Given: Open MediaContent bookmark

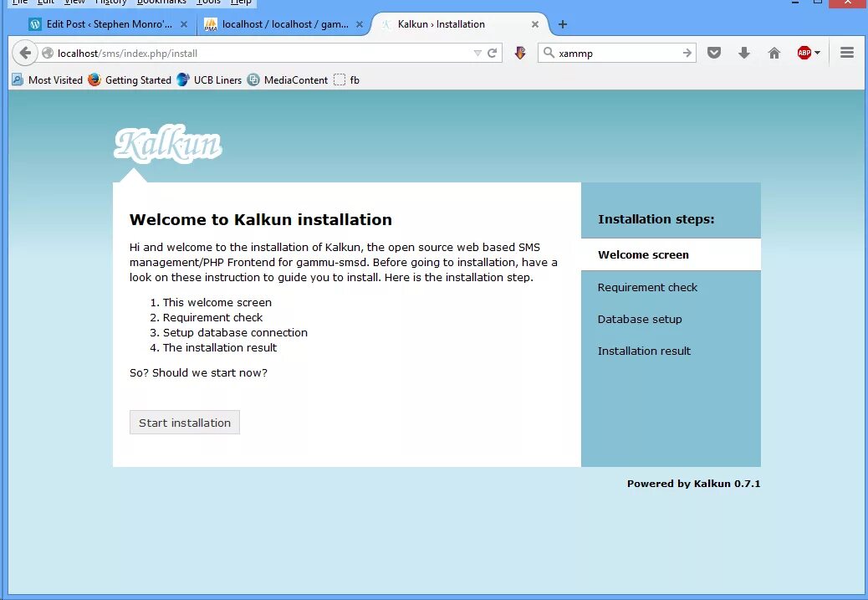Looking at the screenshot, I should coord(288,80).
